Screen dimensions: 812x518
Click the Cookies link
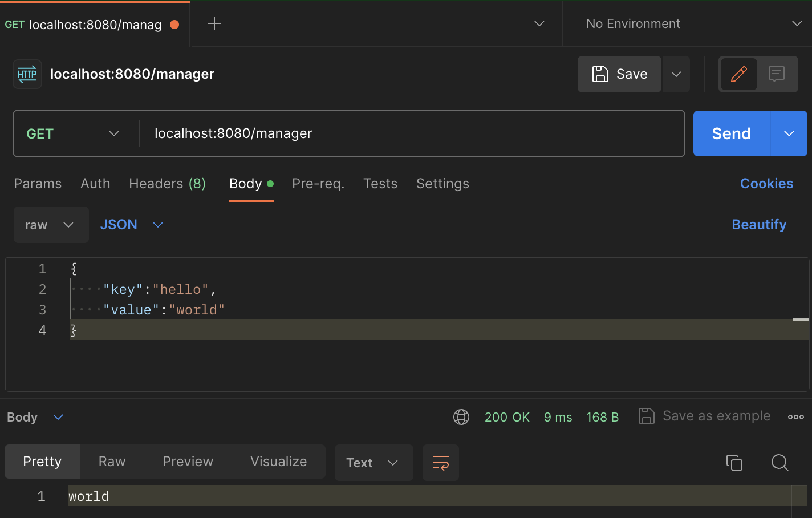[x=766, y=184]
